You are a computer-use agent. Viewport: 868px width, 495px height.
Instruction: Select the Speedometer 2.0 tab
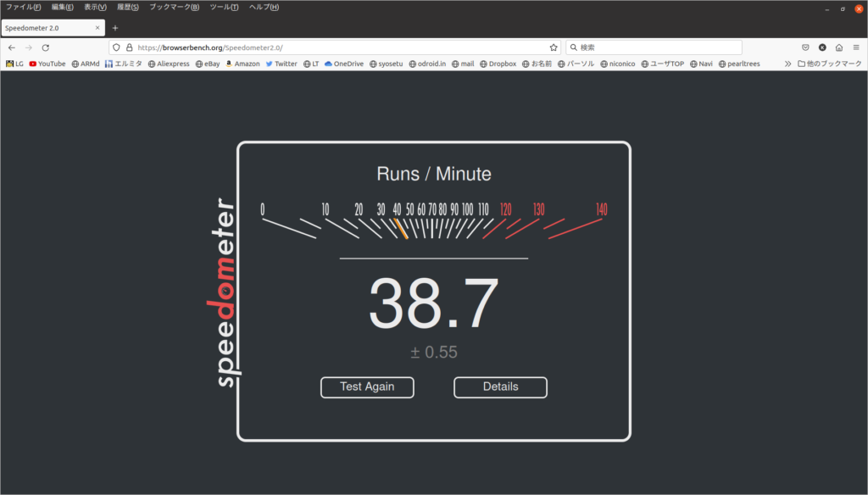(x=53, y=28)
